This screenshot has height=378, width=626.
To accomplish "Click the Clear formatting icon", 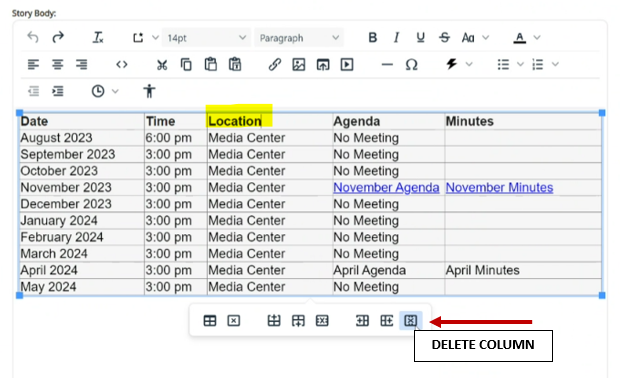I will 98,38.
